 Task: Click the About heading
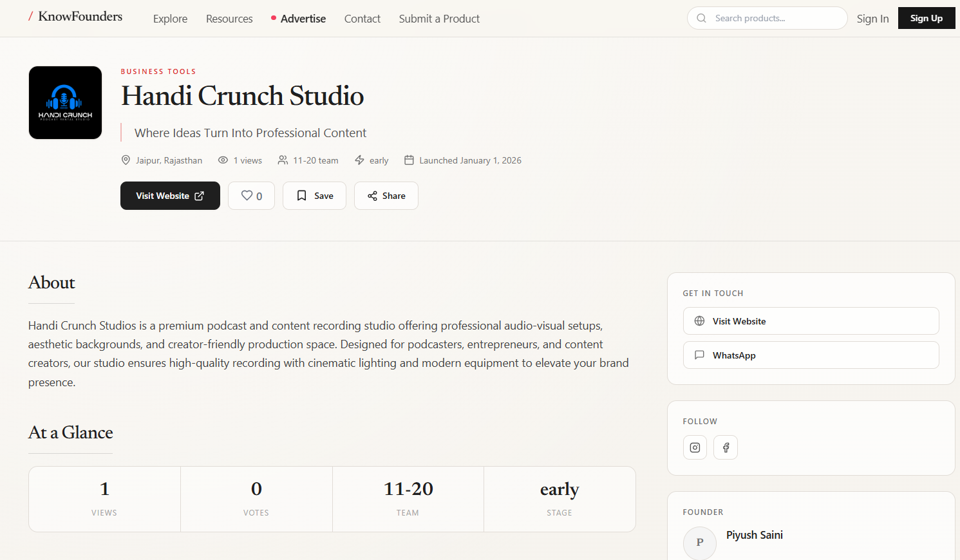click(52, 283)
